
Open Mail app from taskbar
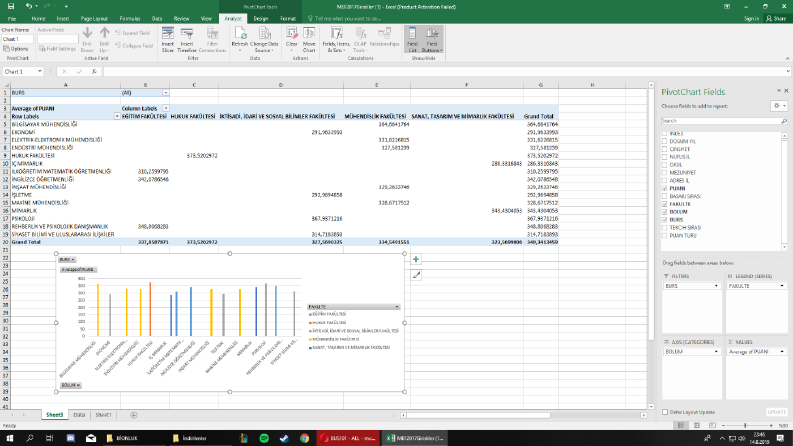91,438
